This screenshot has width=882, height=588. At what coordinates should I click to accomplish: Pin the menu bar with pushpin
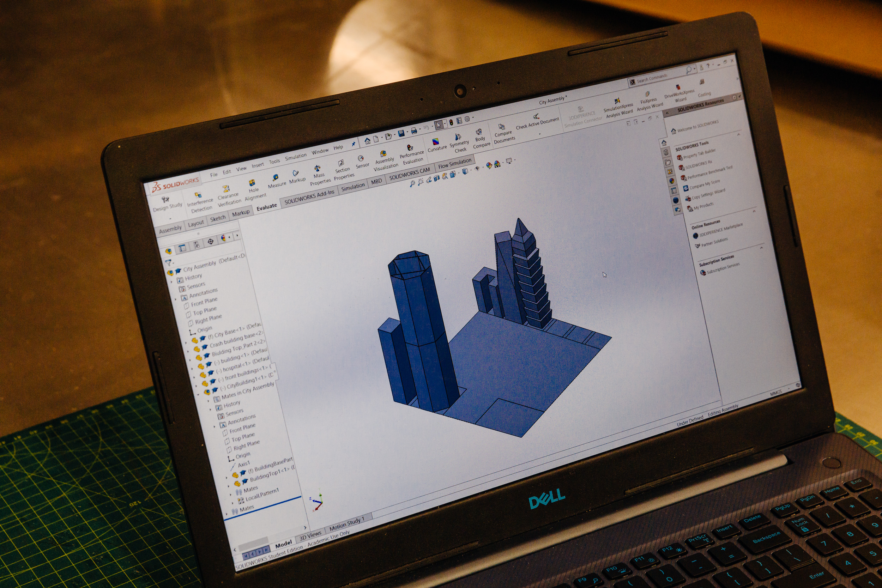[353, 144]
